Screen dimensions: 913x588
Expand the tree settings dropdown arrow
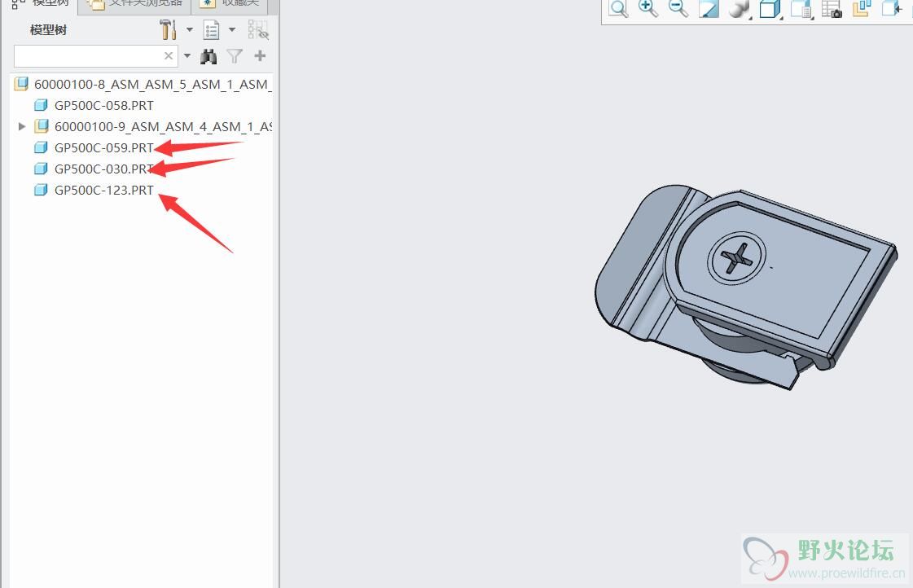tap(189, 29)
